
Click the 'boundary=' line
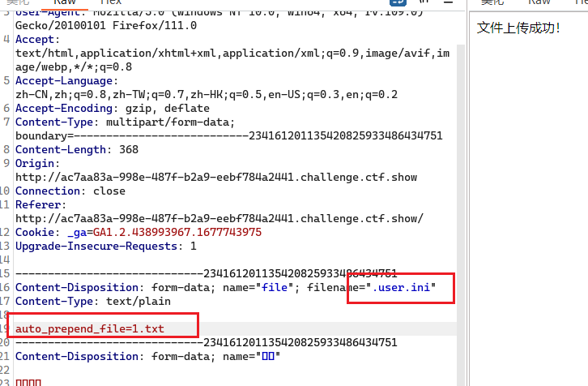coord(228,135)
